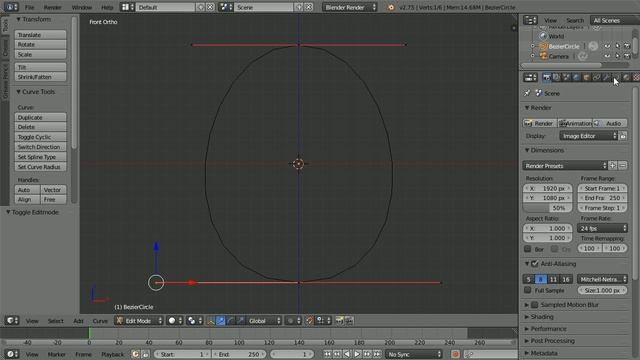Open the No Sync playback dropdown
Viewport: 640px width, 360px height.
414,354
